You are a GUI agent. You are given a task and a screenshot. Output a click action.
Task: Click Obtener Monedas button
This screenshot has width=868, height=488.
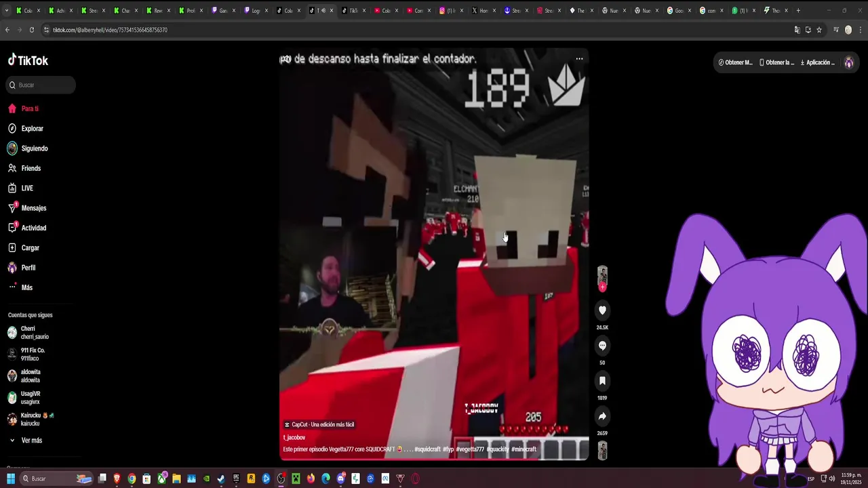click(736, 62)
